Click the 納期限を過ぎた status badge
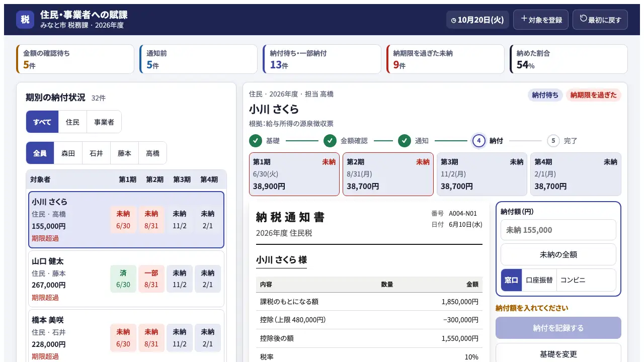The width and height of the screenshot is (644, 362). (594, 95)
